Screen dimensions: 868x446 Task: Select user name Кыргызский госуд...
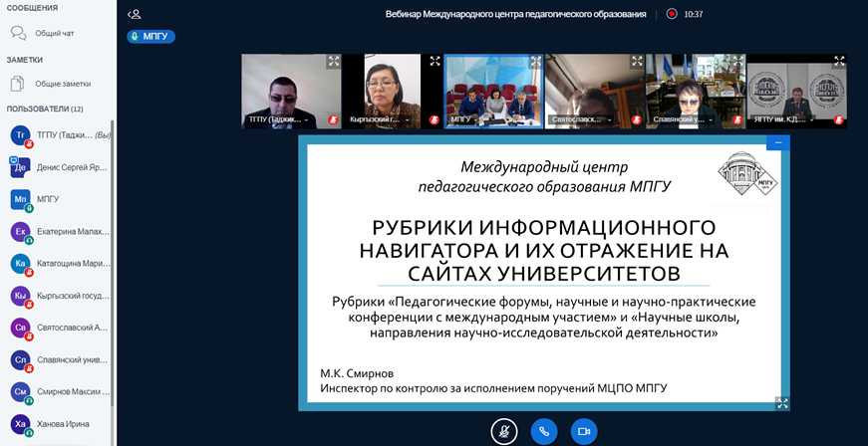point(73,295)
